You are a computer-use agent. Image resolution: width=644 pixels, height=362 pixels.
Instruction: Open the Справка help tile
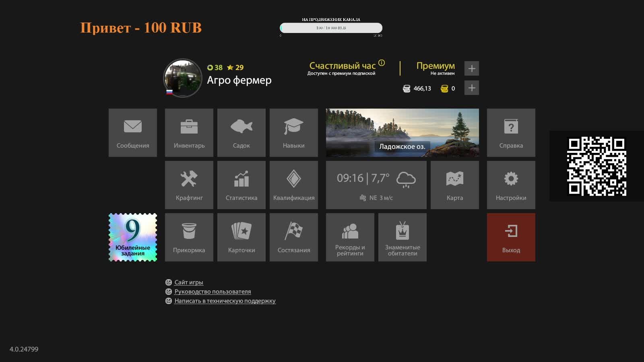511,133
